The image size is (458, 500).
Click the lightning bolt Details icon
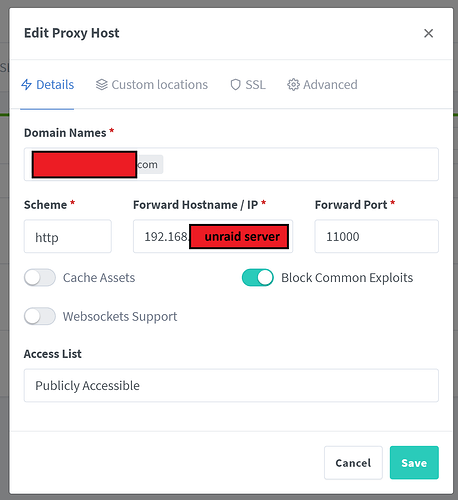tap(26, 85)
